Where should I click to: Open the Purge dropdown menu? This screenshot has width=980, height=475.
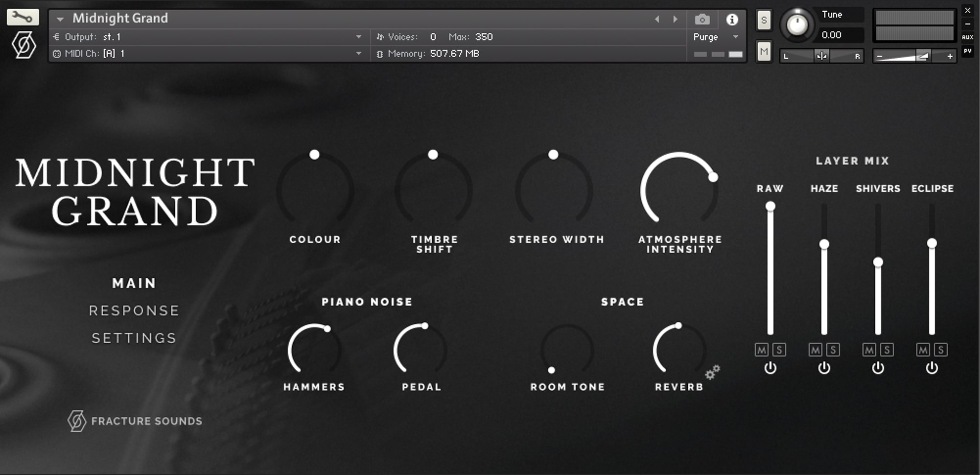tap(716, 37)
